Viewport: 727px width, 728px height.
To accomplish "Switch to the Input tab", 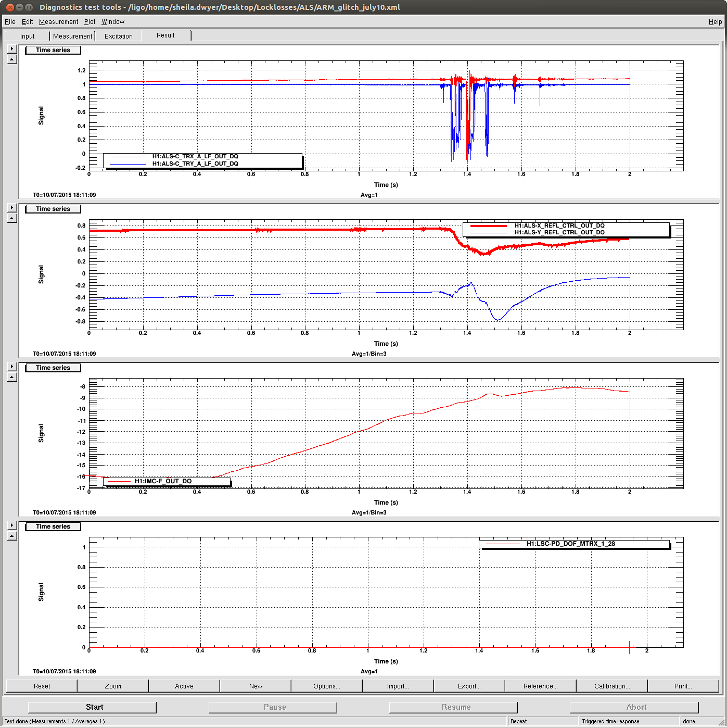I will tap(28, 36).
